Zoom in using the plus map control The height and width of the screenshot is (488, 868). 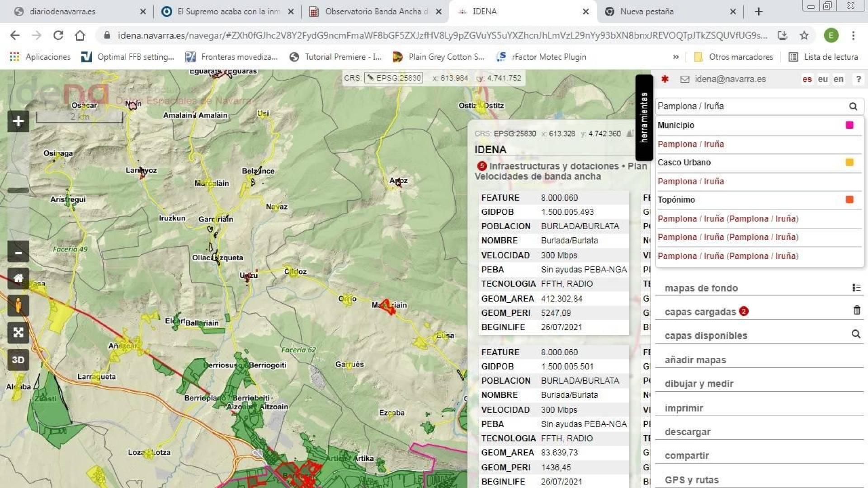tap(18, 121)
